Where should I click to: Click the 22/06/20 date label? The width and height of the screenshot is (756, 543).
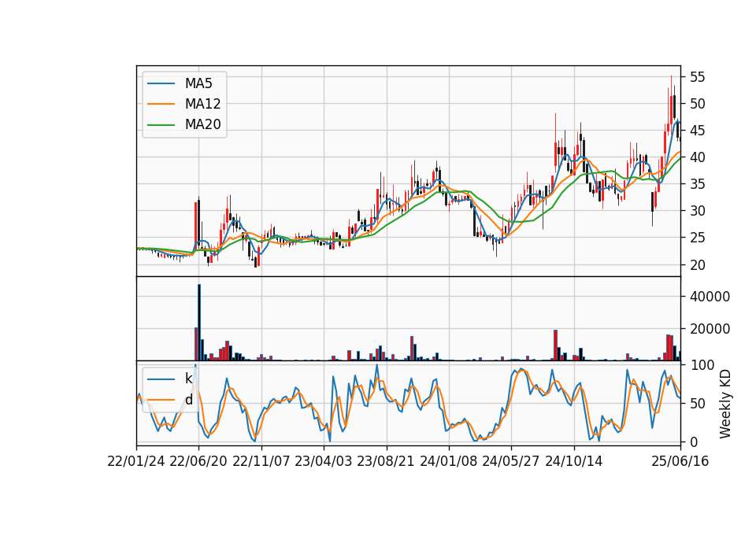198,462
